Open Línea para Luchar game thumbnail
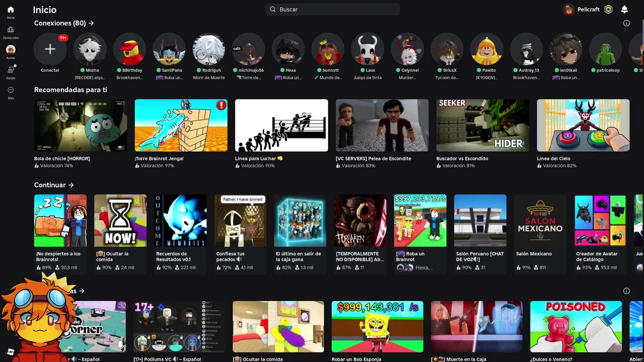 [282, 125]
